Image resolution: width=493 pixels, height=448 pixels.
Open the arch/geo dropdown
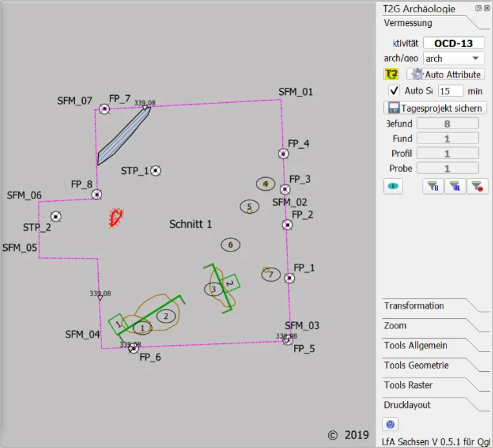(454, 59)
